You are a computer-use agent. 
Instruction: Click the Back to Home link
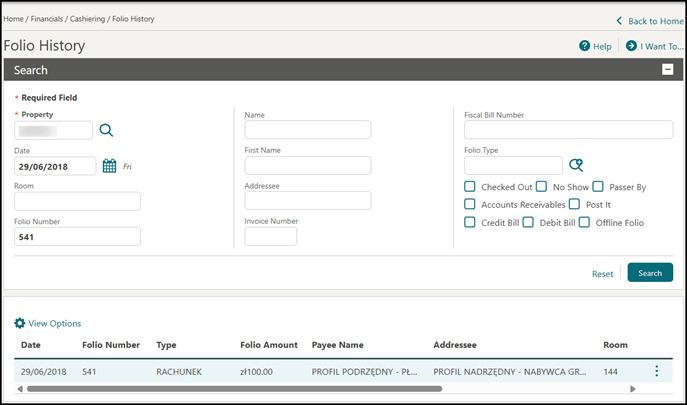point(655,21)
